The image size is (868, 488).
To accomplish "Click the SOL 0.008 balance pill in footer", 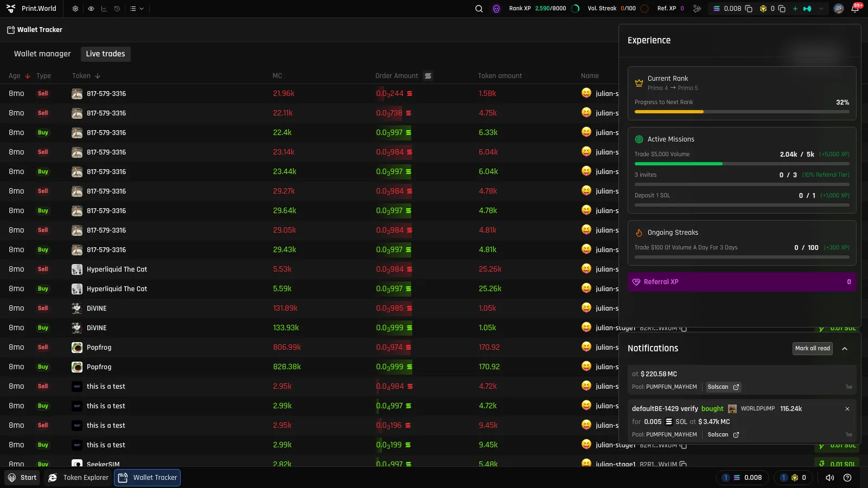I will tap(742, 478).
